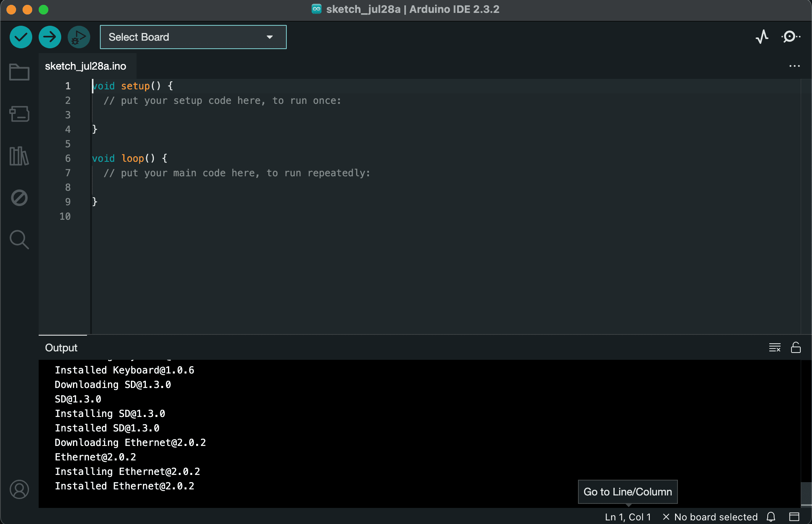
Task: Click Installed SD@1.3.0 output line
Action: point(107,428)
